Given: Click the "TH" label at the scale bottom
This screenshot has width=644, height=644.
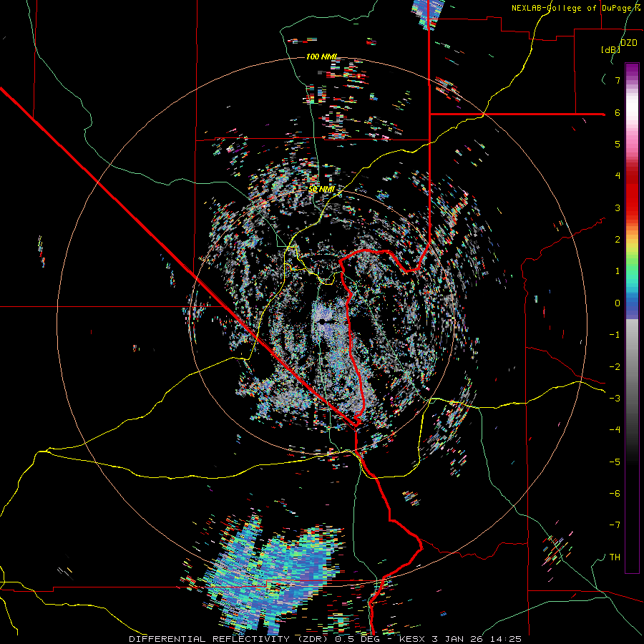Looking at the screenshot, I should pyautogui.click(x=615, y=557).
